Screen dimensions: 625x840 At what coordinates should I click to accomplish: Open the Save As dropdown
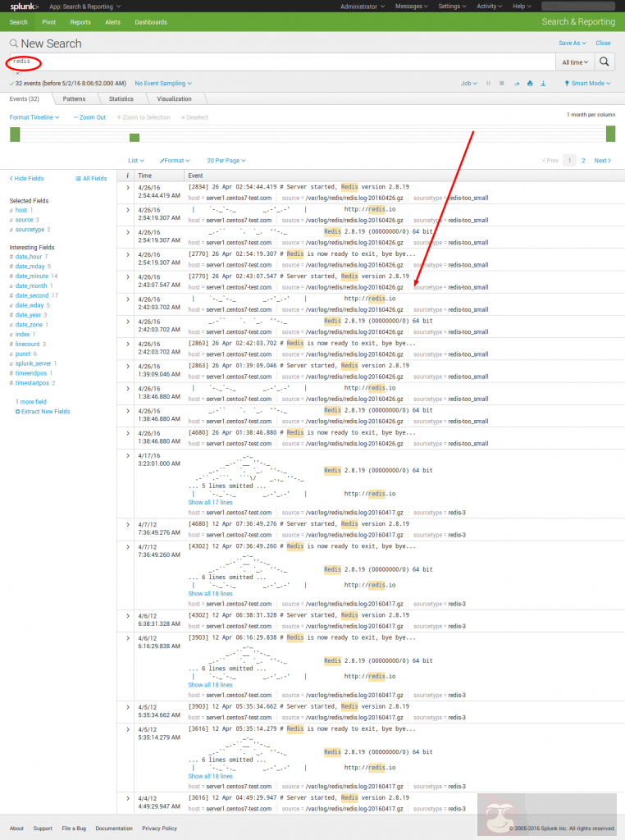[572, 43]
